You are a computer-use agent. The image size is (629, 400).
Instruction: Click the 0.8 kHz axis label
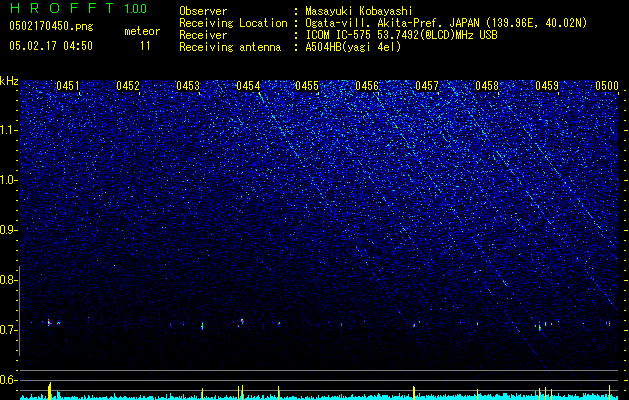point(7,280)
